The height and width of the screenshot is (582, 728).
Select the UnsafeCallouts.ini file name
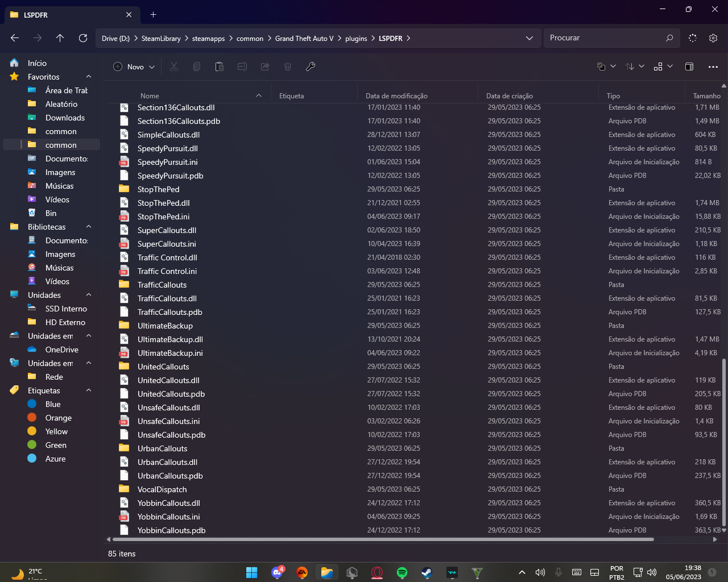click(169, 421)
